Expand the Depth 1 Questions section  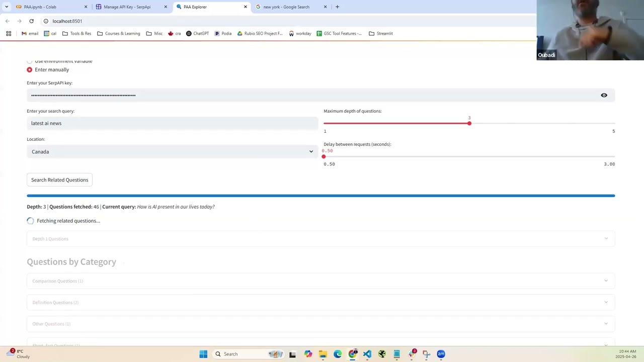pyautogui.click(x=321, y=239)
